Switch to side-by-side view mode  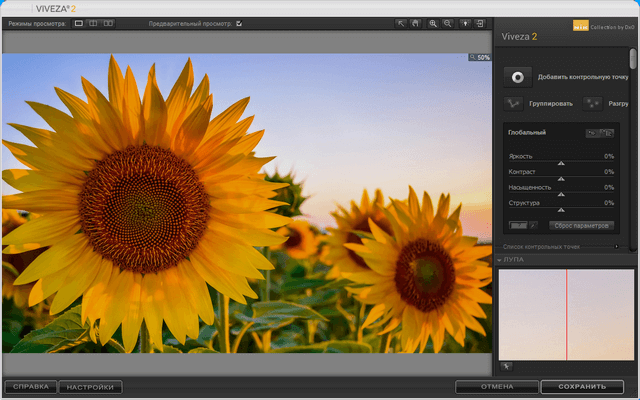[x=108, y=23]
